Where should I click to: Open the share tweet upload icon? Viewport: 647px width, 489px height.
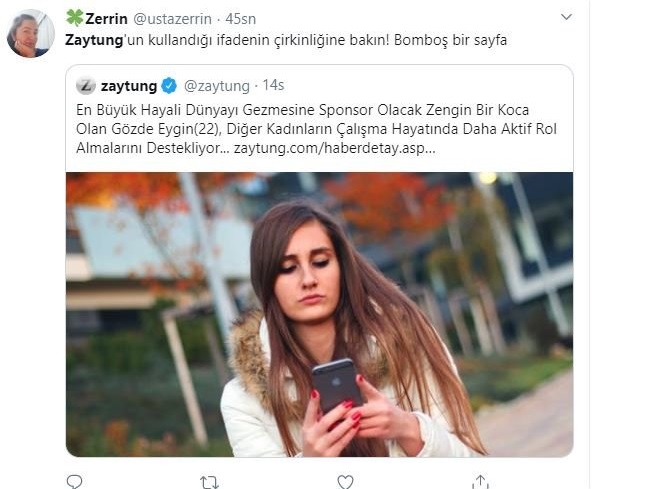(x=480, y=482)
